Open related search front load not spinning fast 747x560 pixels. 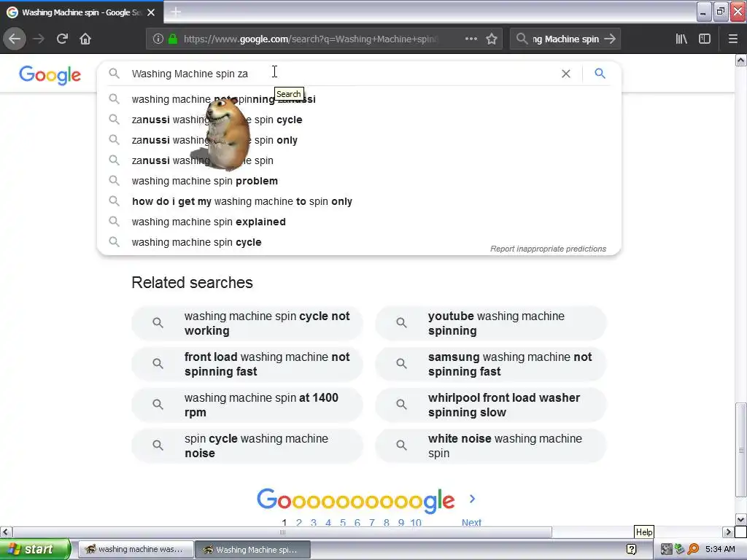coord(247,365)
